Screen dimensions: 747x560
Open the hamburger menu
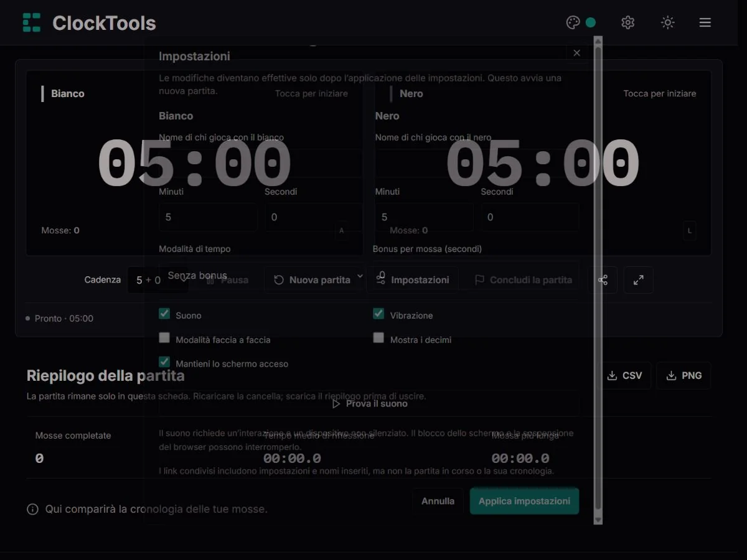tap(705, 22)
